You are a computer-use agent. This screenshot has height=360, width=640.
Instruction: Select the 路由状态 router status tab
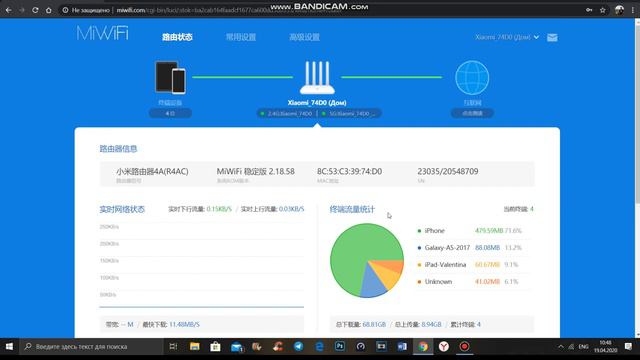pyautogui.click(x=177, y=37)
